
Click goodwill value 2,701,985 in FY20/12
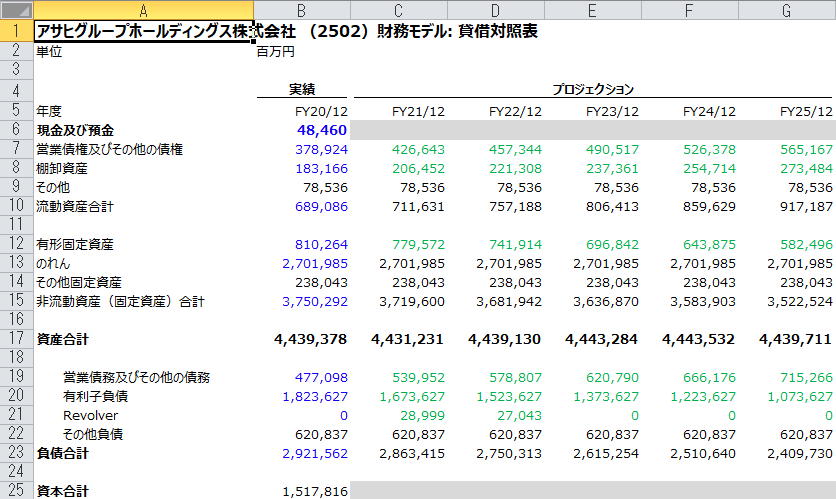coord(315,263)
